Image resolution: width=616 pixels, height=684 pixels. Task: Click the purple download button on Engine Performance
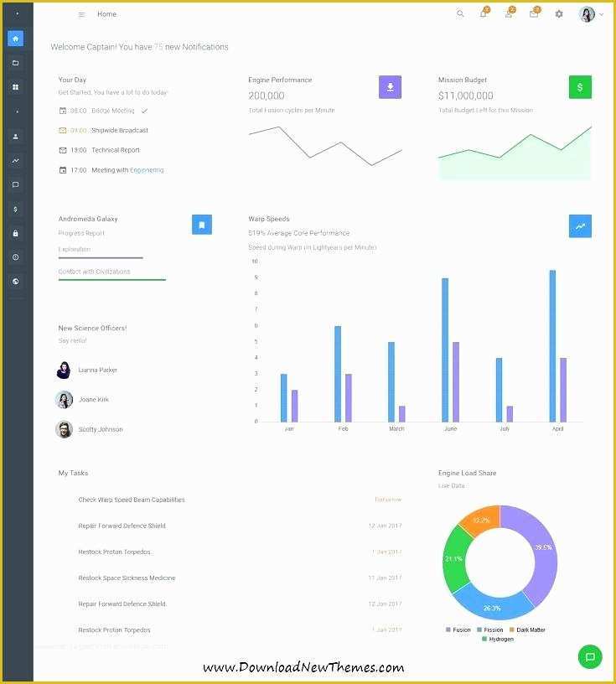pyautogui.click(x=390, y=87)
